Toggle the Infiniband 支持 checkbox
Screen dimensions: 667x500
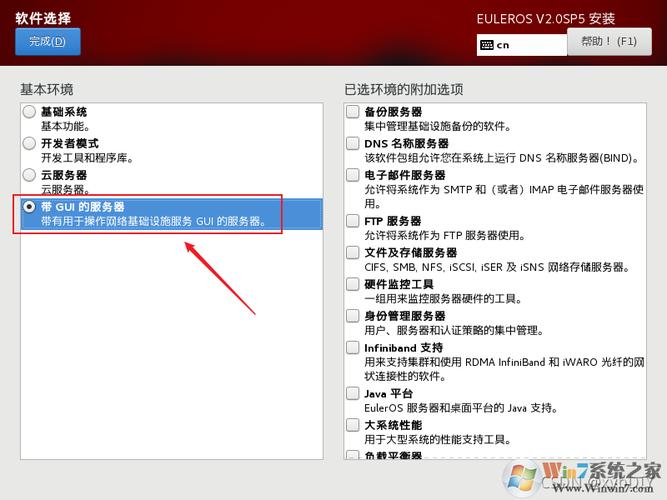tap(353, 348)
